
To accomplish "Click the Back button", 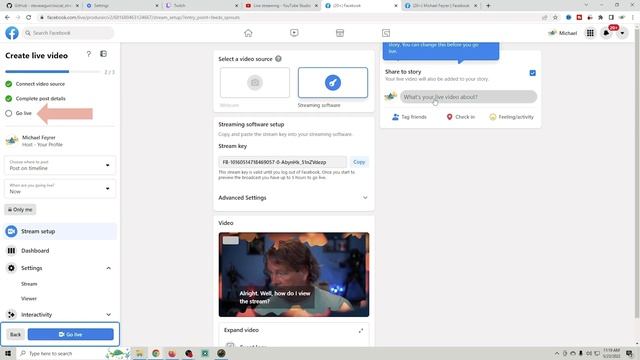I will point(16,334).
